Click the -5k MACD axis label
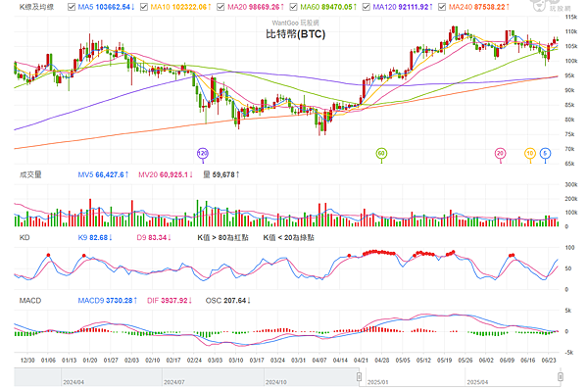This screenshot has height=389, width=588. coord(568,352)
